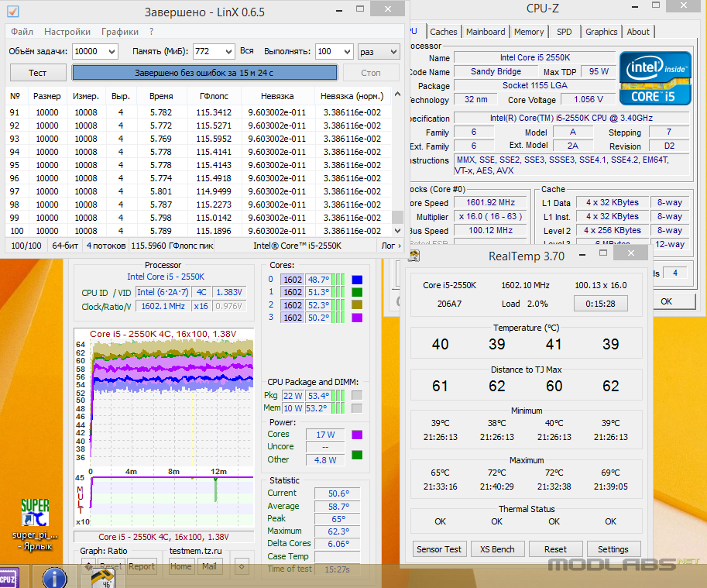Click the Sensor Test button in RealTemp
The image size is (707, 588).
(439, 549)
